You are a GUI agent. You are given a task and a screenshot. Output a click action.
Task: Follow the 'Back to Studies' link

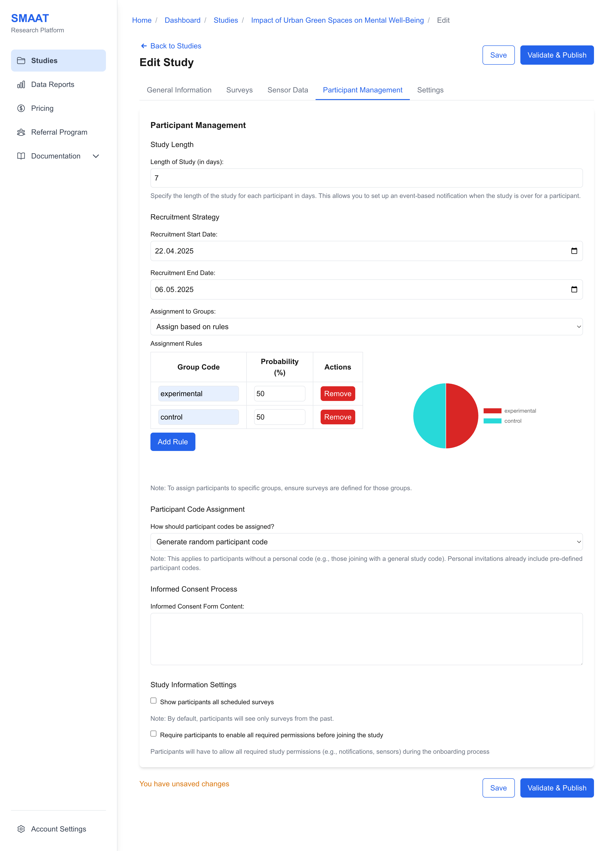171,46
